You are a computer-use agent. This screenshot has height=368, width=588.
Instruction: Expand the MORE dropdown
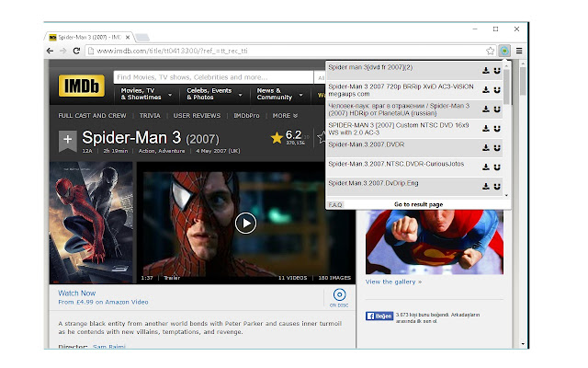[285, 116]
